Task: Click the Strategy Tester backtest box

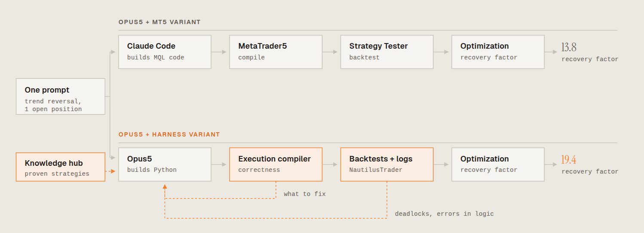Action: [387, 52]
